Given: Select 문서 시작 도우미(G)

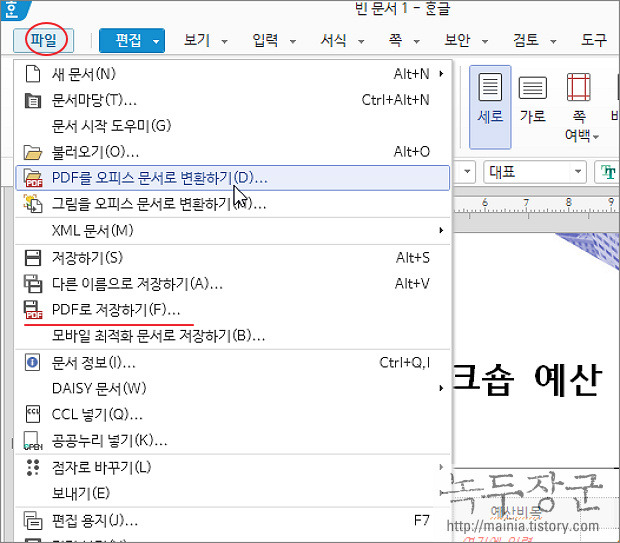Looking at the screenshot, I should (232, 126).
